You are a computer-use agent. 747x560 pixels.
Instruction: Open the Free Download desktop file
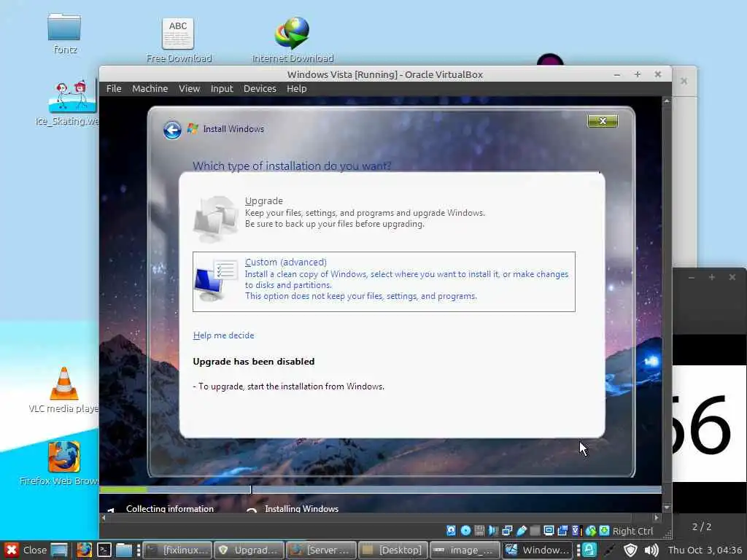coord(179,40)
